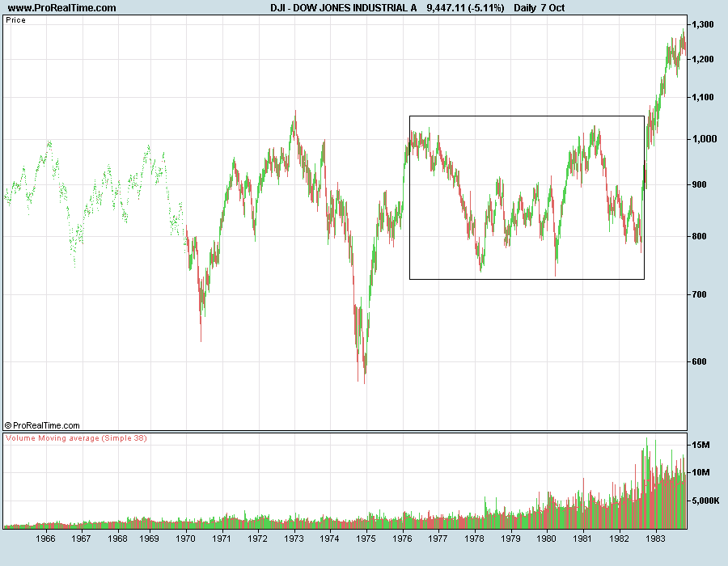The height and width of the screenshot is (566, 728).
Task: Click the 1966 year label
Action: point(45,539)
